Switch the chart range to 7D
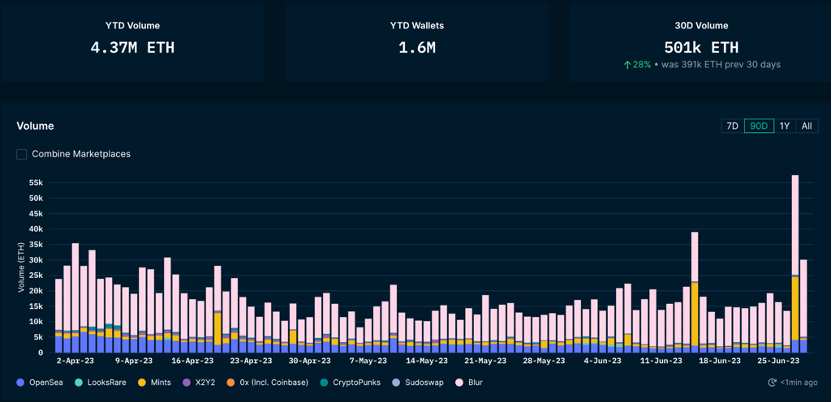Screen dimensions: 832x402 click(732, 126)
